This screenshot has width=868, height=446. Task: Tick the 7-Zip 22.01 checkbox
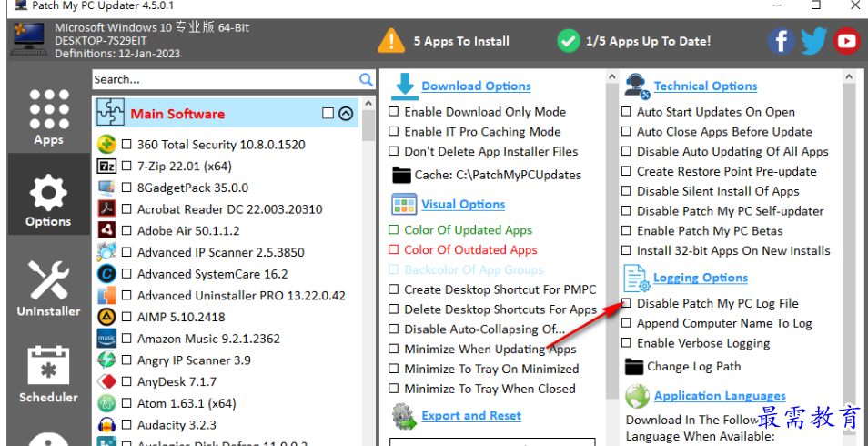click(126, 166)
